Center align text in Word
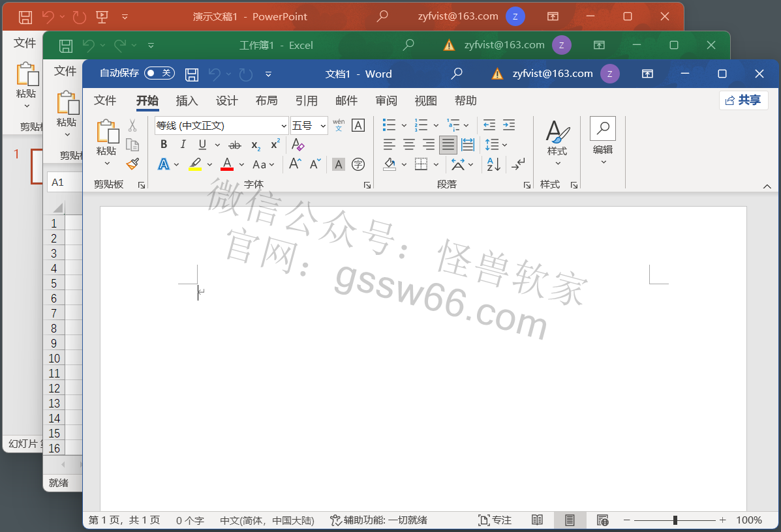Viewport: 781px width, 532px height. [409, 145]
